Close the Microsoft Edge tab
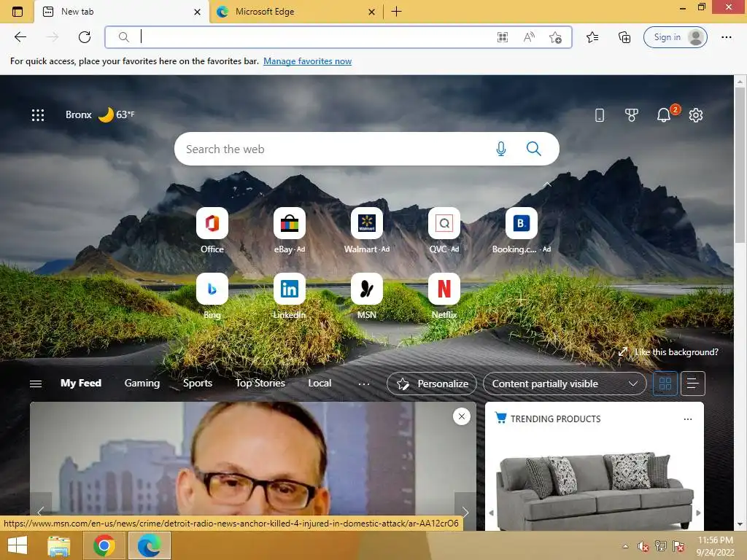Screen dimensions: 747x560 (371, 12)
